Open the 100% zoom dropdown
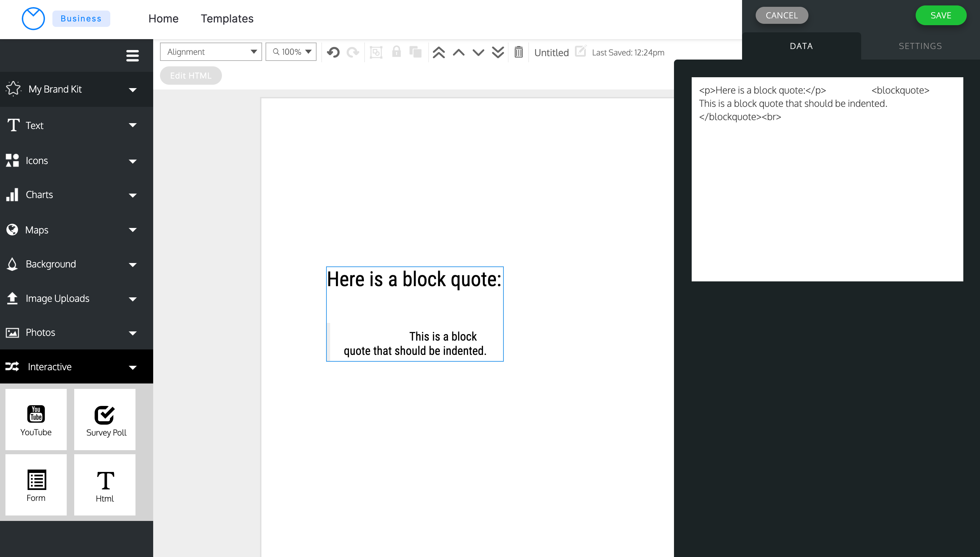The width and height of the screenshot is (980, 557). coord(291,52)
